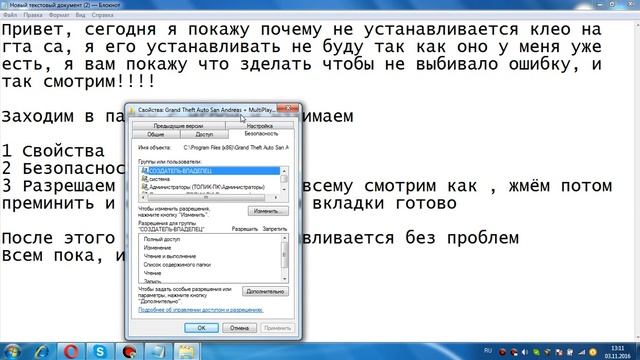This screenshot has width=640, height=360.
Task: Click the permissions list vertical scrollbar thumb
Action: (x=284, y=255)
